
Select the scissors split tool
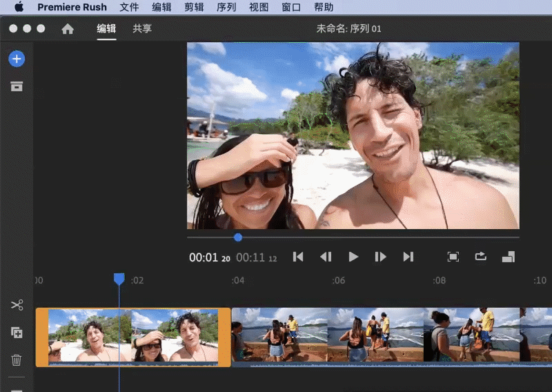[17, 304]
